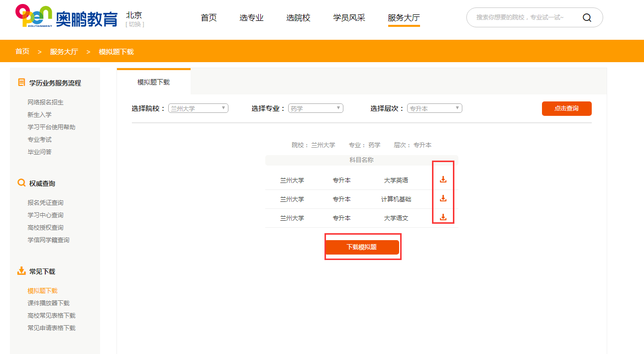Click inside the search input box
The image size is (644, 354).
point(523,17)
